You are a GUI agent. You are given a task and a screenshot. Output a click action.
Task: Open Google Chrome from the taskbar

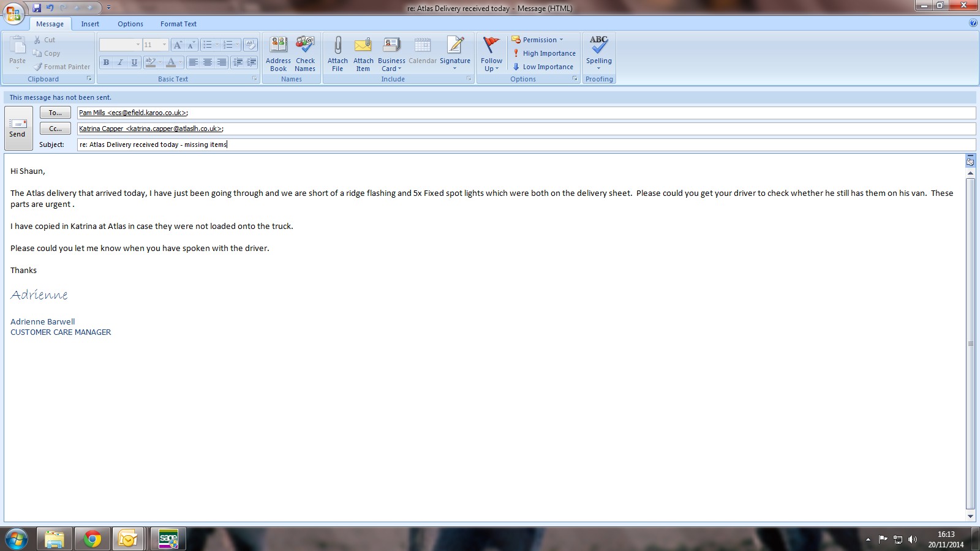[x=92, y=539]
